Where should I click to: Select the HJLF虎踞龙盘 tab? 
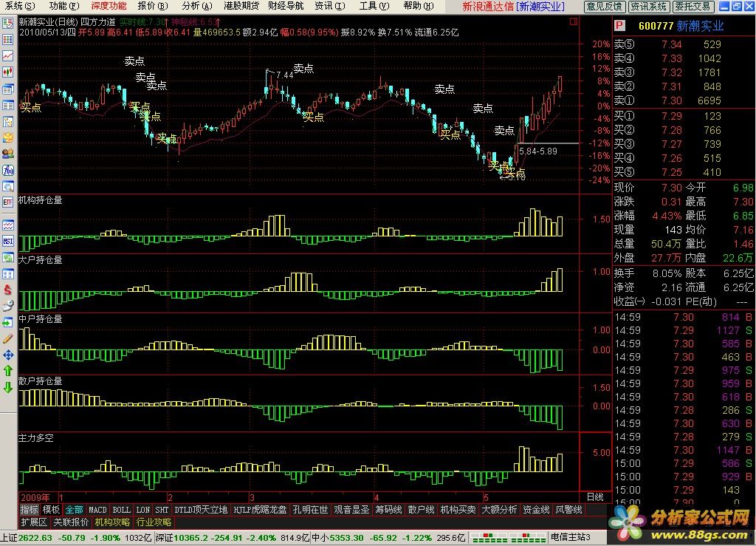tap(260, 509)
